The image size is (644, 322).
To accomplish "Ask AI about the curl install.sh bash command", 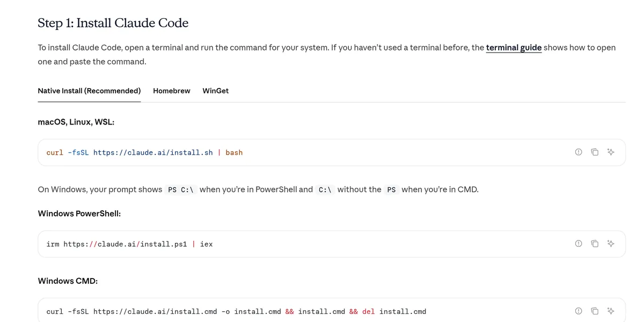I will pos(611,152).
